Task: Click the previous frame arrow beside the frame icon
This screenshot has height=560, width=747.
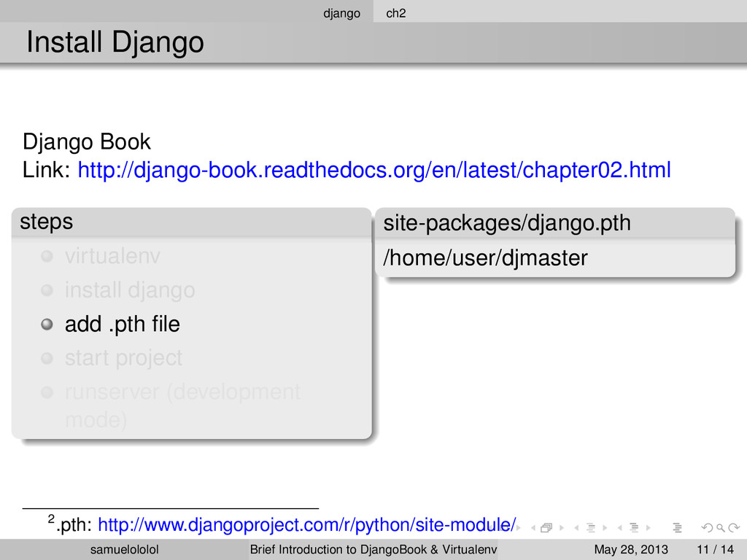Action: click(x=533, y=528)
